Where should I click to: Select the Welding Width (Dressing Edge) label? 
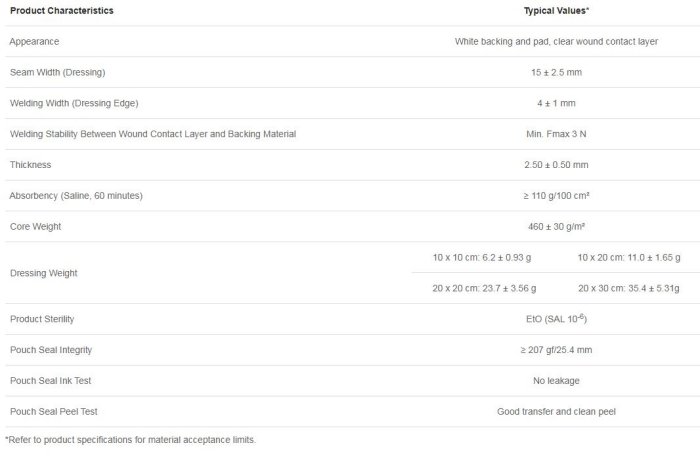pyautogui.click(x=73, y=103)
